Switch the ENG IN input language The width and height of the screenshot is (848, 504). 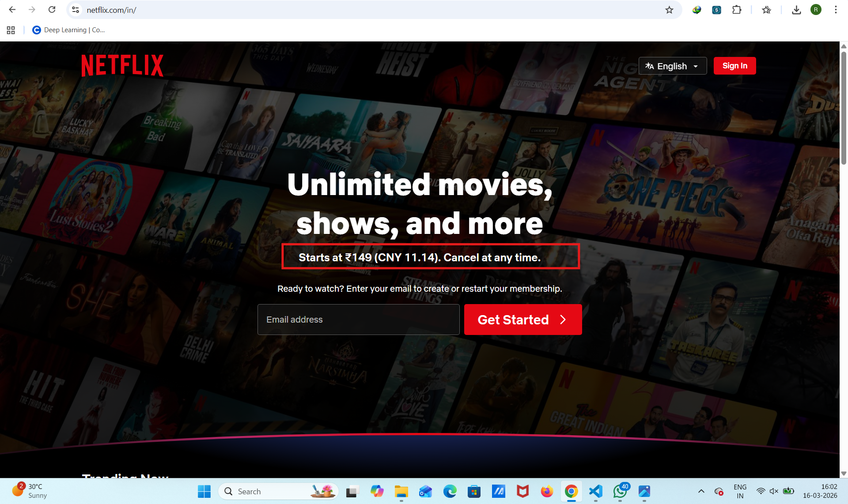740,491
